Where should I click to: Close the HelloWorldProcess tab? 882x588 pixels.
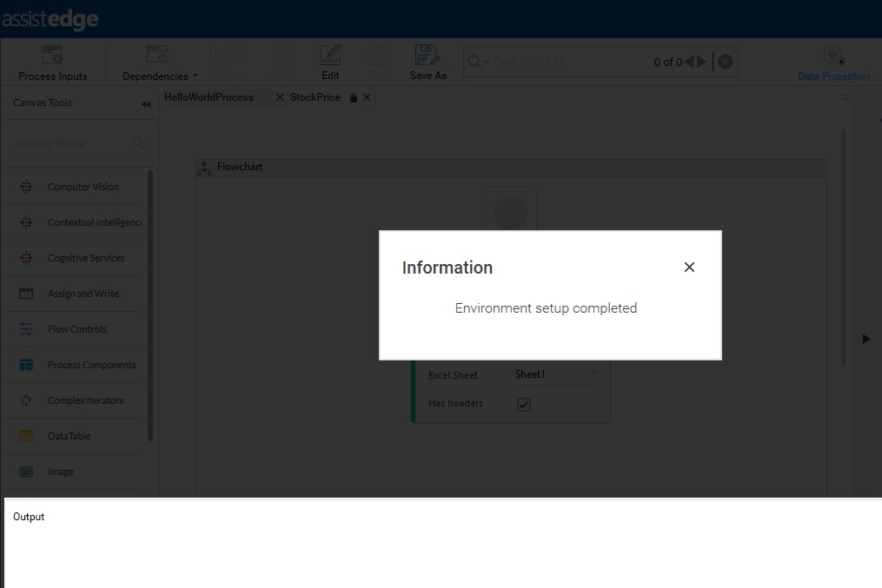(x=280, y=98)
